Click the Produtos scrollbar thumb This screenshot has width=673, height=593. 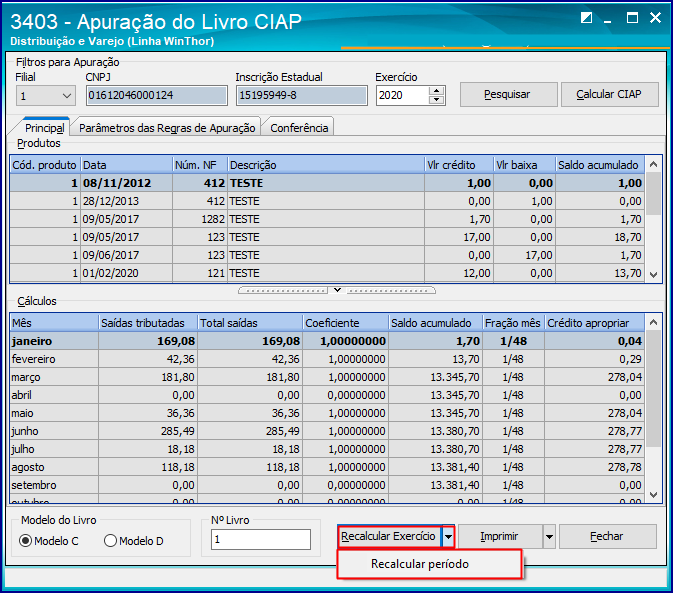point(653,194)
